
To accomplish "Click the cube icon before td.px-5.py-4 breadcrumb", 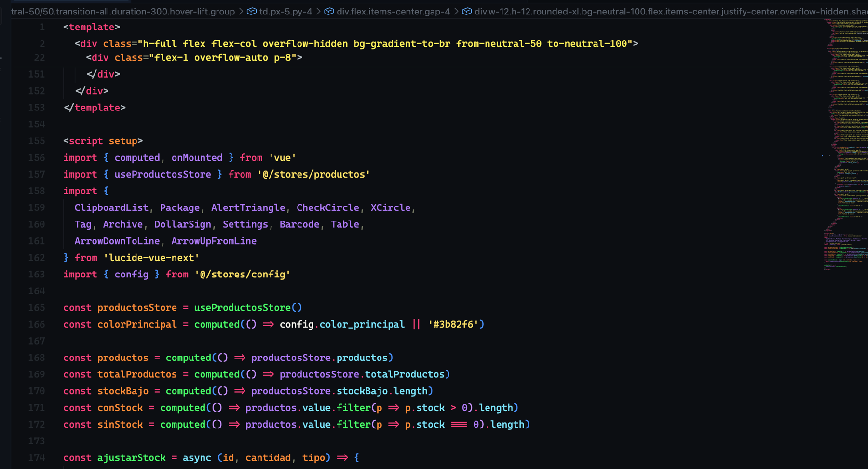I will pyautogui.click(x=252, y=11).
